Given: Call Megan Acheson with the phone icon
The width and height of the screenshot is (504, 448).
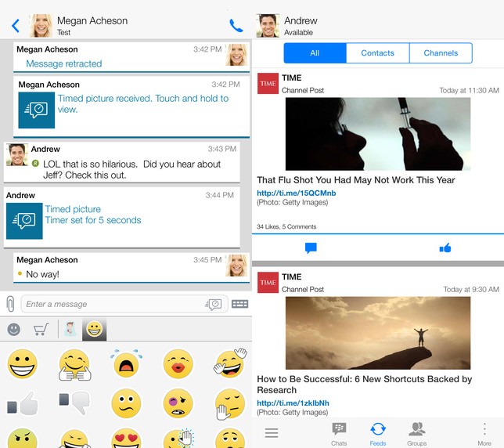Looking at the screenshot, I should 236,25.
